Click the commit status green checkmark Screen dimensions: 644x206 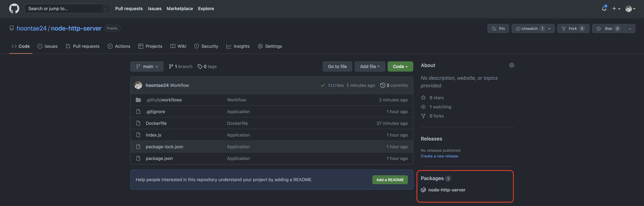[x=322, y=85]
